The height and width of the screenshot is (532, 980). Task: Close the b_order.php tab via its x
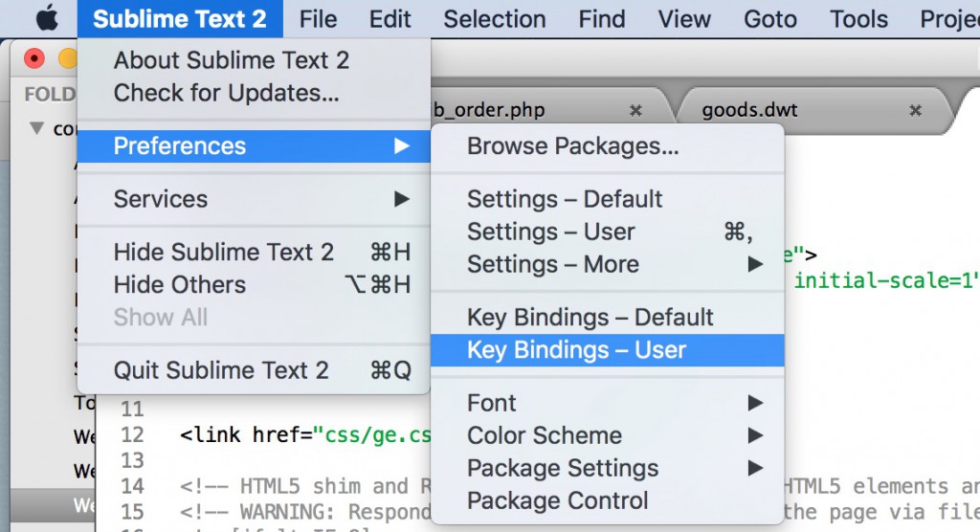pos(635,110)
